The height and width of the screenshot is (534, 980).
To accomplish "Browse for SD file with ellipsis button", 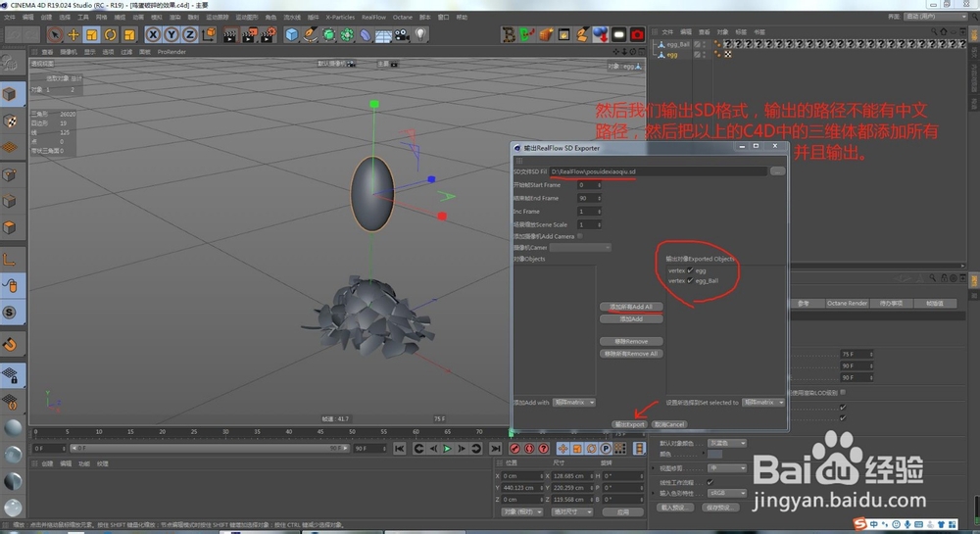I will (x=777, y=171).
